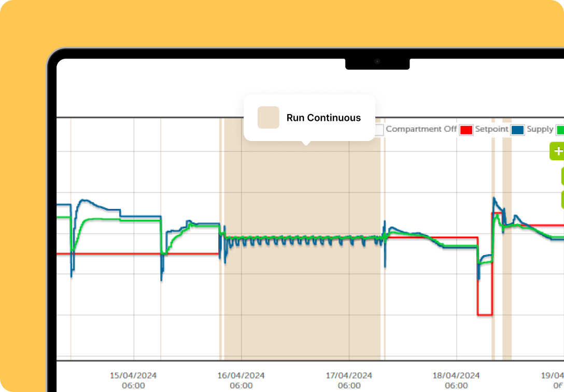Click the Supply legend label
Viewport: 564px width, 392px height.
click(x=540, y=129)
